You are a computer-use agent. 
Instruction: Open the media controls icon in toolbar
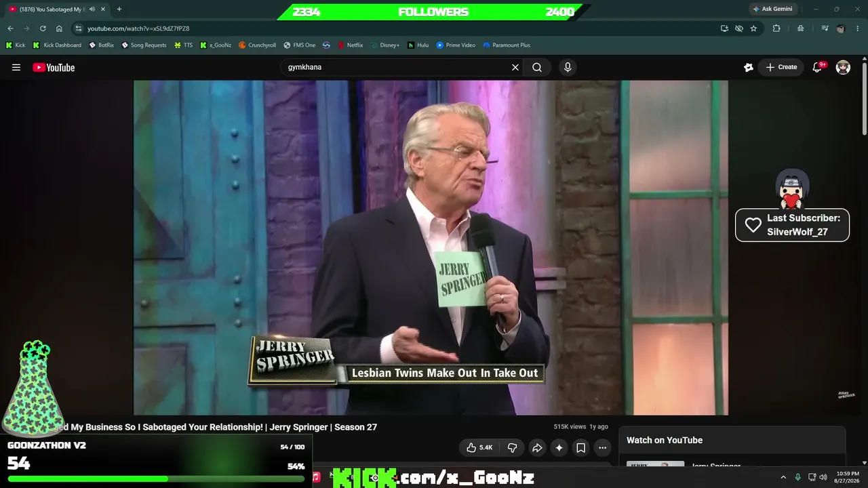pos(825,28)
